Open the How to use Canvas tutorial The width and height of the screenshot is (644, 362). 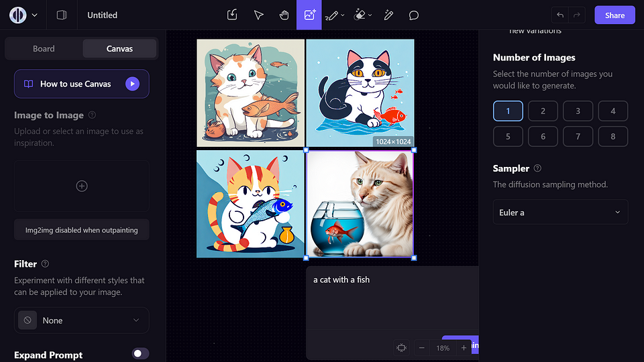coord(82,84)
